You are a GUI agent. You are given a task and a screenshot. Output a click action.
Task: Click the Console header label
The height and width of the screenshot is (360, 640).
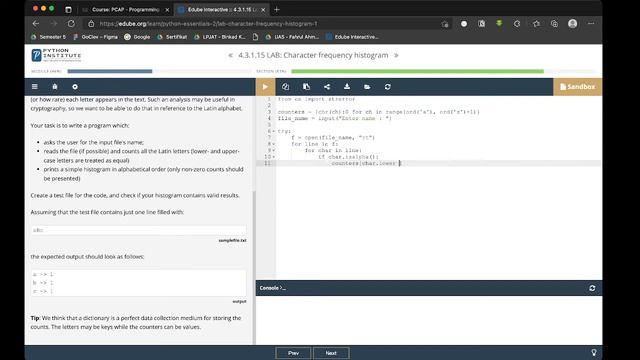tap(273, 288)
